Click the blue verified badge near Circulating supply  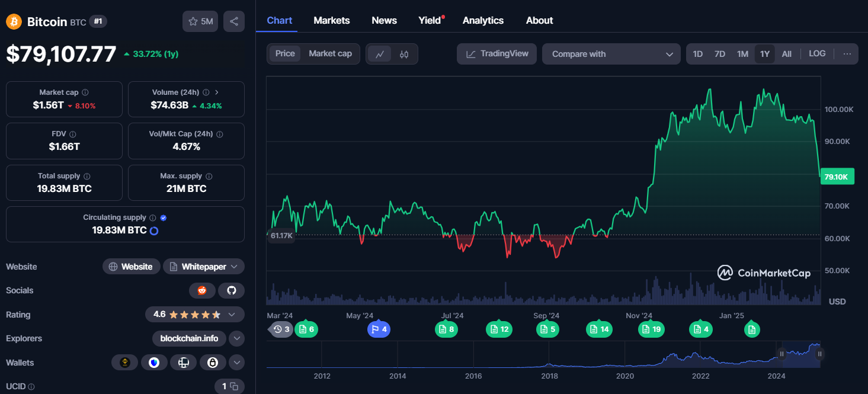pyautogui.click(x=164, y=218)
